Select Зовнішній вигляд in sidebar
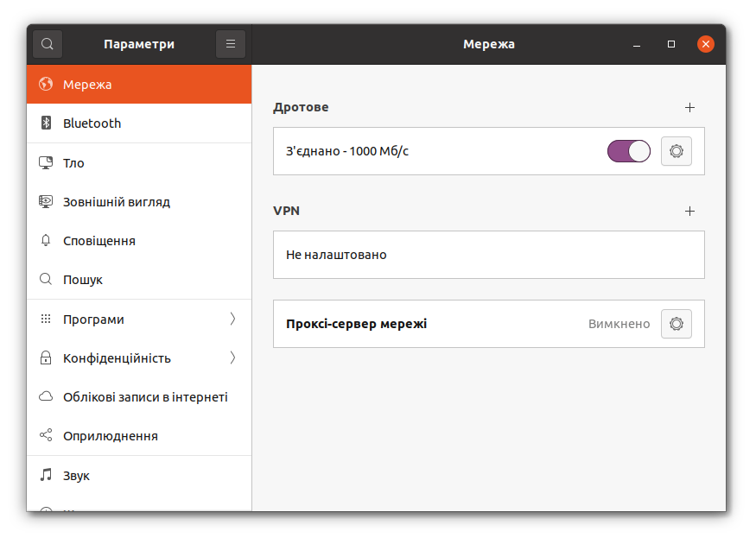This screenshot has height=544, width=756. [116, 202]
